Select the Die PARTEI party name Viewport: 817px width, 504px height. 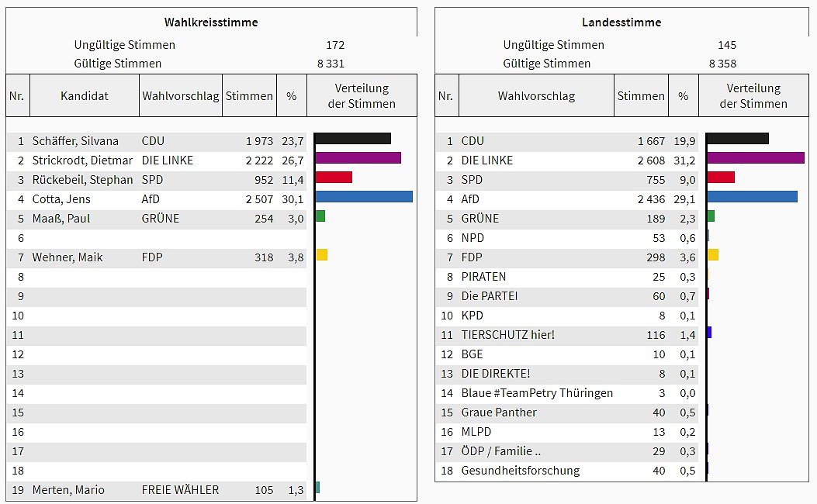pyautogui.click(x=489, y=296)
